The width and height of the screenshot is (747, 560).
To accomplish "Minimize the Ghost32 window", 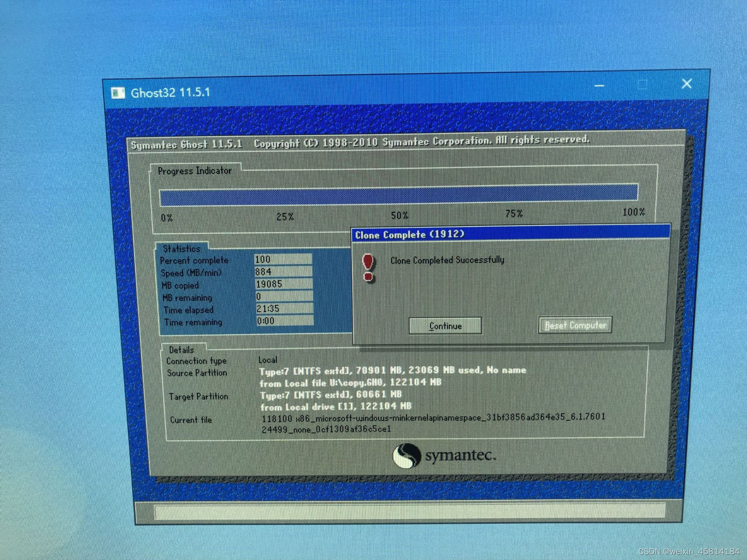I will point(599,85).
